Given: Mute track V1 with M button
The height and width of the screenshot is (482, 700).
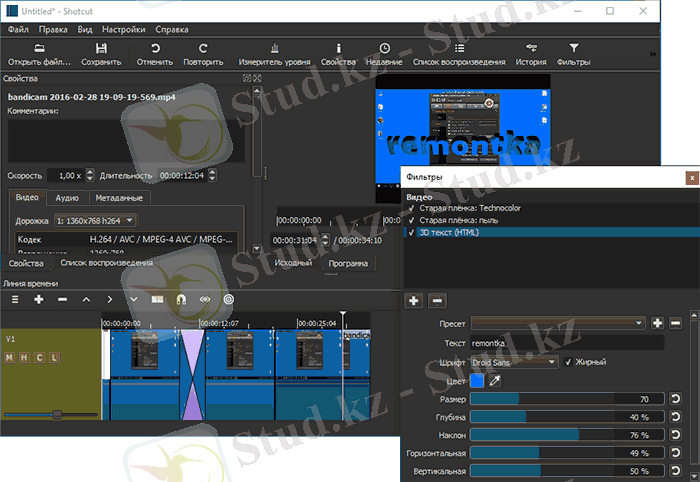Looking at the screenshot, I should (9, 358).
